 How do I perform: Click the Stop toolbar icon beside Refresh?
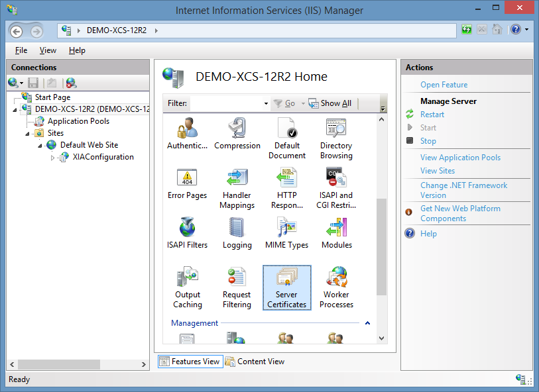(482, 30)
